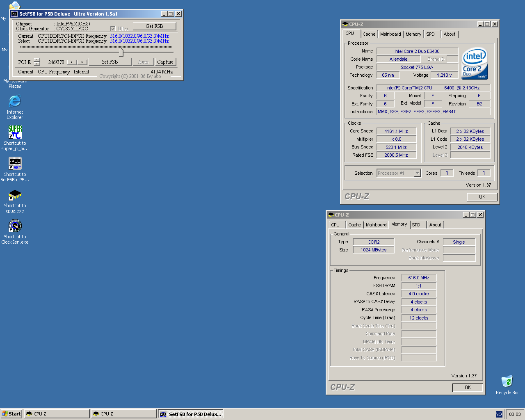Screen dimensions: 525x420
Task: Click the left arrow stepper next to 246/370
Action: tap(72, 62)
